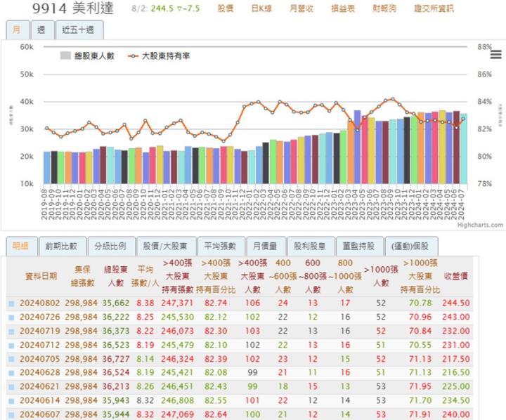The width and height of the screenshot is (506, 420).
Task: Open the 月價量 tab
Action: pyautogui.click(x=266, y=247)
